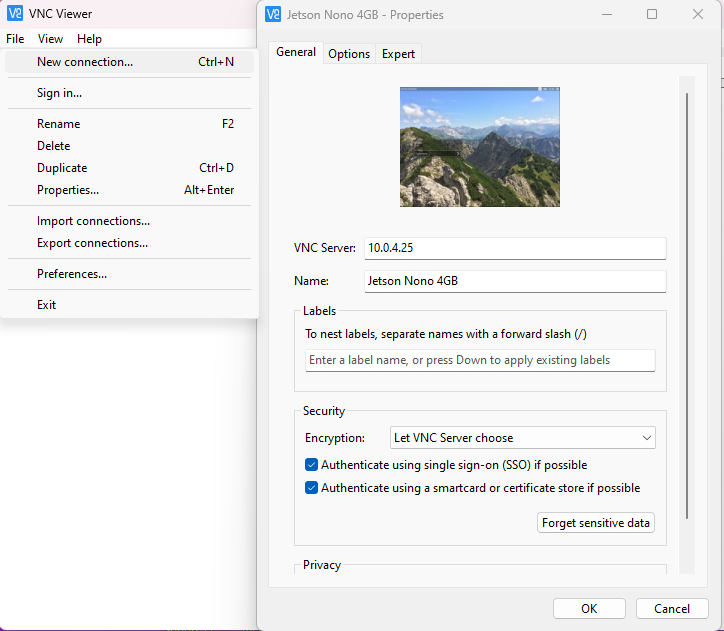This screenshot has height=631, width=724.
Task: Click the VNC Server address field
Action: 515,248
